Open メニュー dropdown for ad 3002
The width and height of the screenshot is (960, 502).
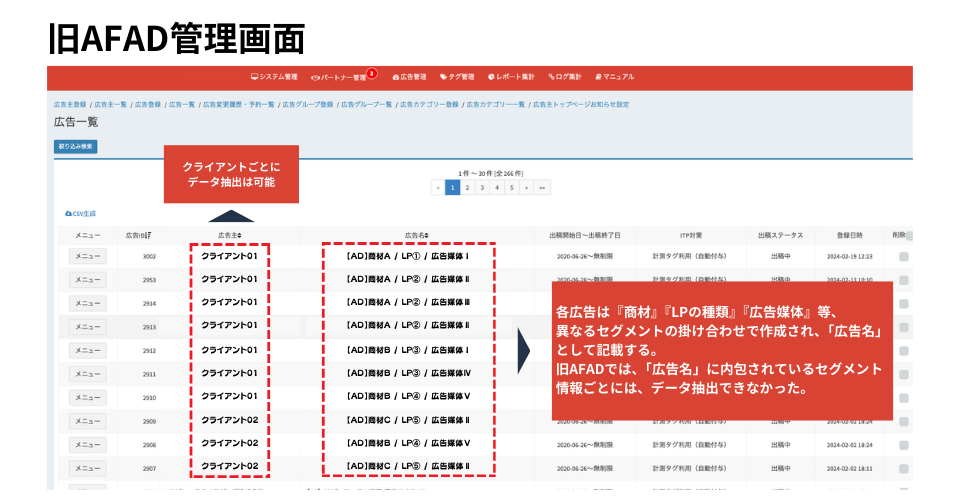pyautogui.click(x=88, y=256)
